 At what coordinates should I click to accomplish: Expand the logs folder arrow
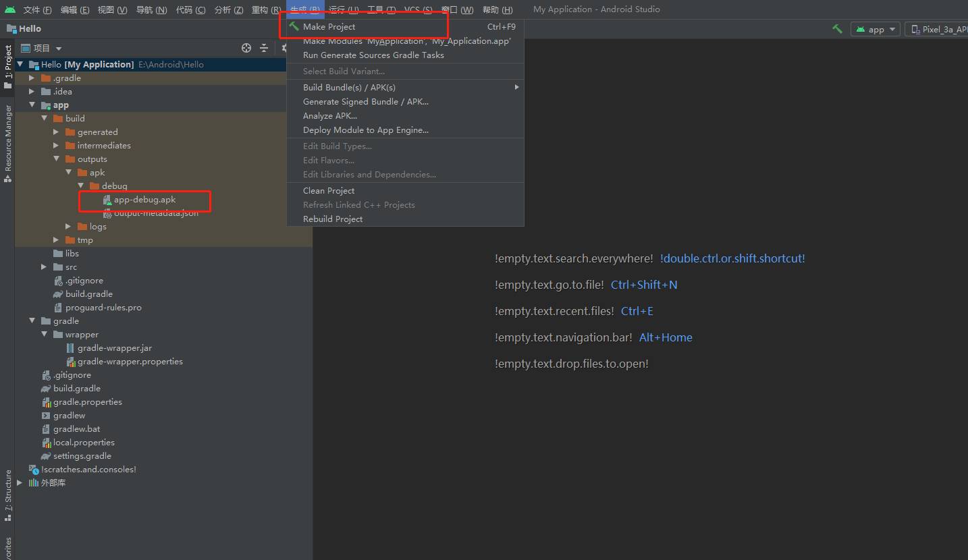click(x=68, y=227)
